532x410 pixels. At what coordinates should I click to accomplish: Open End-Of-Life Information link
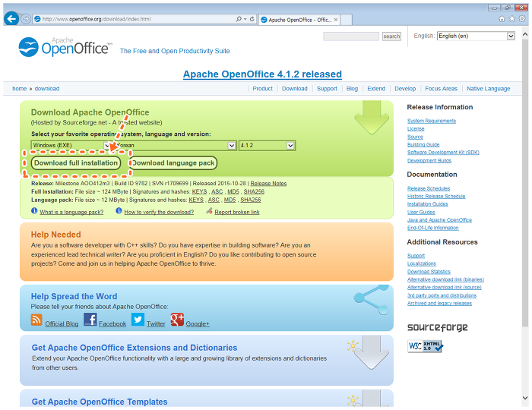pos(432,228)
